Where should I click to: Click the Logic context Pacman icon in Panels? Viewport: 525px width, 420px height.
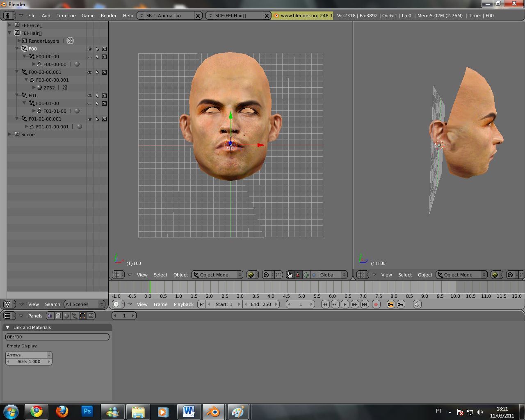point(50,316)
